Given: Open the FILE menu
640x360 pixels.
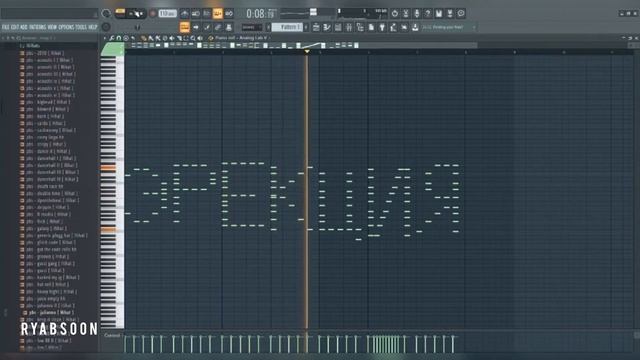Looking at the screenshot, I should (5, 27).
